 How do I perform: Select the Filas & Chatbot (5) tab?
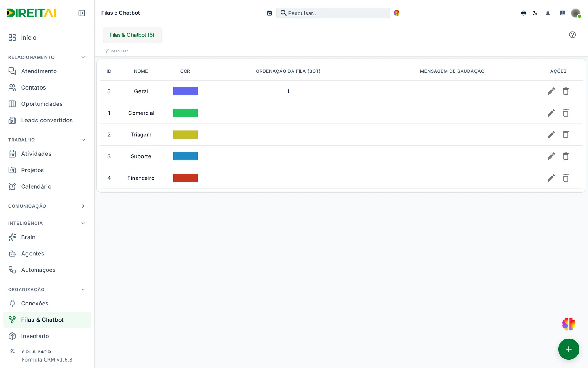tap(132, 35)
